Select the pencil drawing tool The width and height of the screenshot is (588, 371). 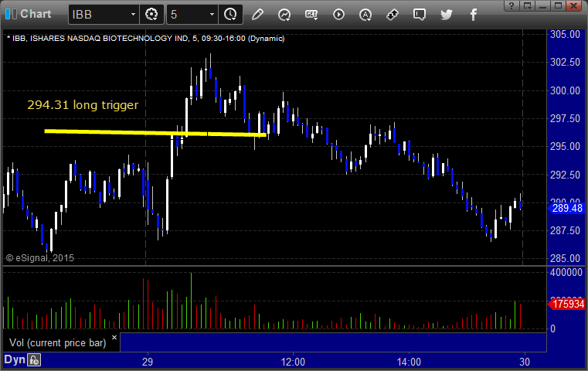click(x=257, y=15)
